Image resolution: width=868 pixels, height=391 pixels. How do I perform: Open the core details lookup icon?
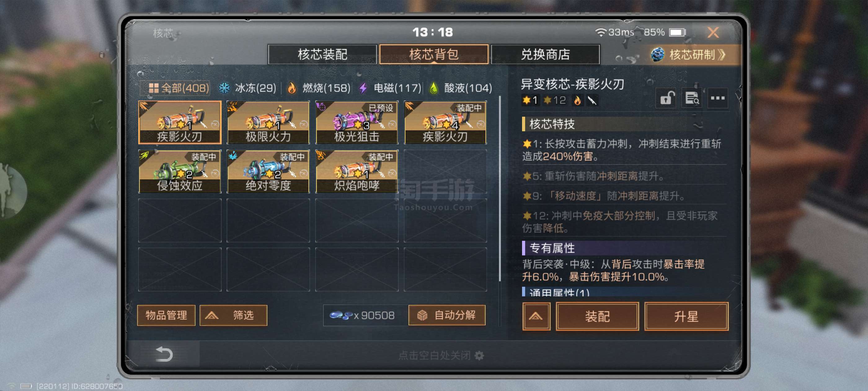coord(692,98)
